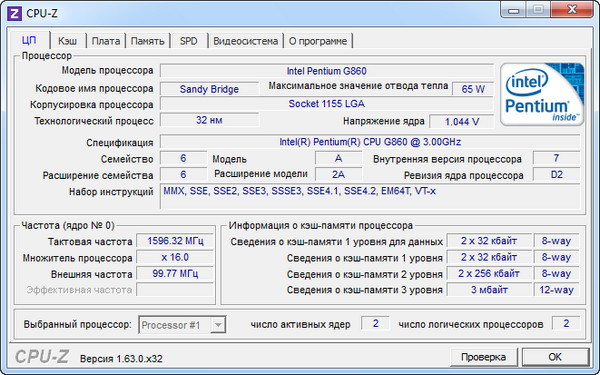Screen dimensions: 600x375
Task: Click the Тактовая частота label
Action: [x=90, y=242]
